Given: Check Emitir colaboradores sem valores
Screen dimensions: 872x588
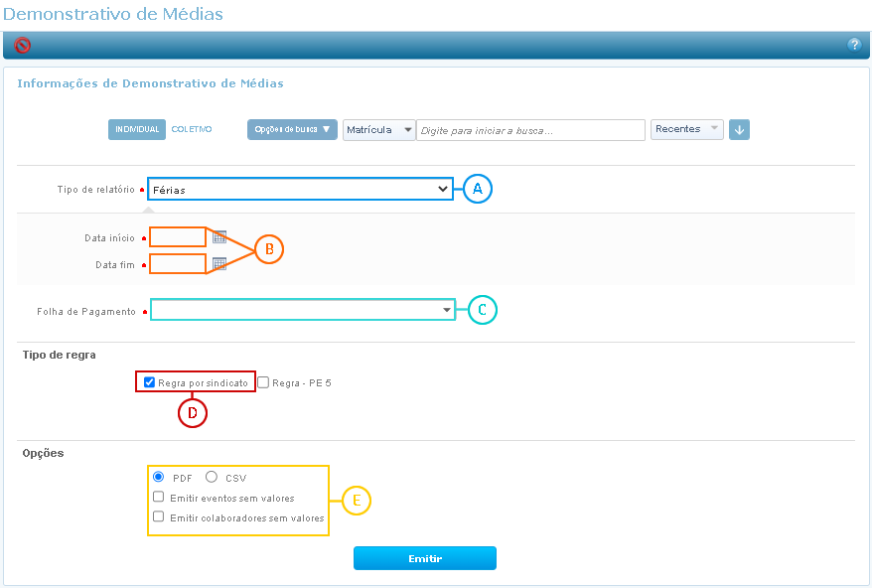Looking at the screenshot, I should [x=159, y=517].
